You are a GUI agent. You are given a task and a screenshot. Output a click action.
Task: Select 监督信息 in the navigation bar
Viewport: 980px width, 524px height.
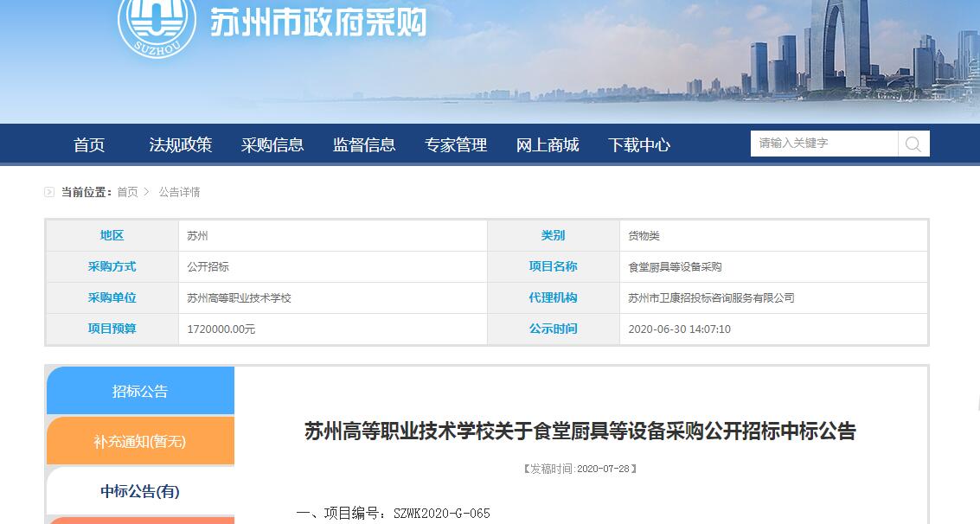pos(364,145)
